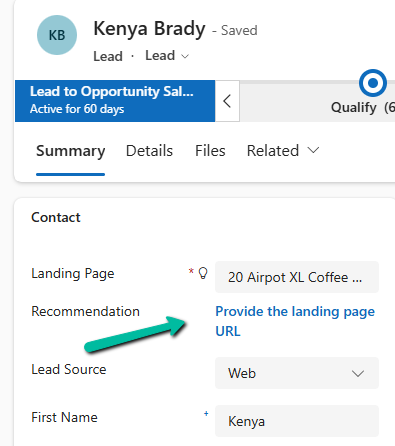
Task: Edit the Landing Page field
Action: click(297, 277)
